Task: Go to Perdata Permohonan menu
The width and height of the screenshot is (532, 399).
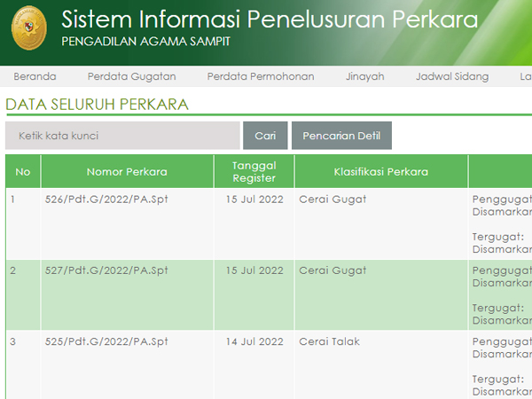Action: [261, 76]
